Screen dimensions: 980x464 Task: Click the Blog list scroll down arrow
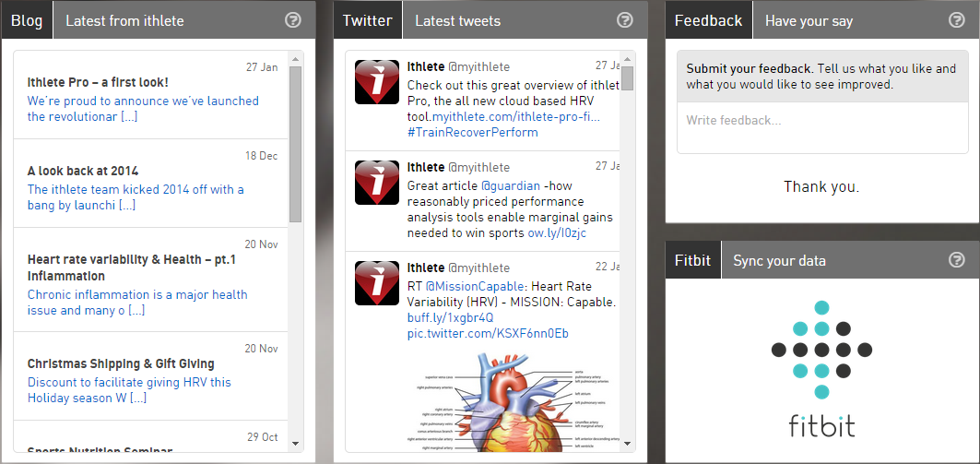[296, 444]
